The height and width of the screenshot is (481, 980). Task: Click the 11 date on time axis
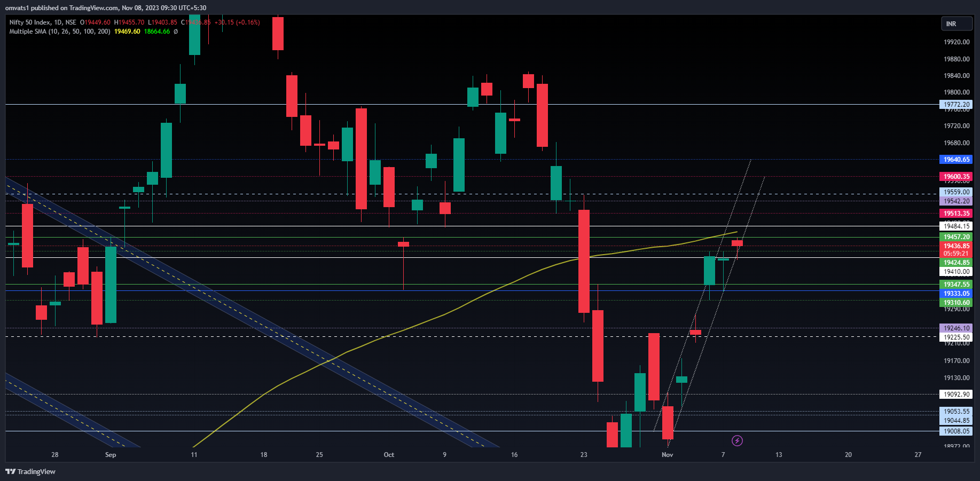pyautogui.click(x=194, y=455)
